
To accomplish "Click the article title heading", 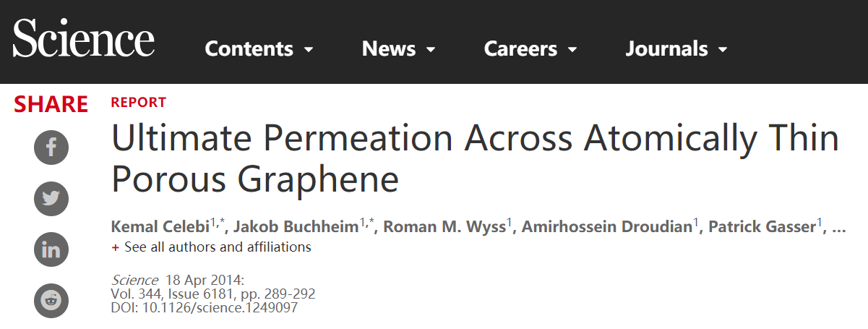I will (475, 158).
